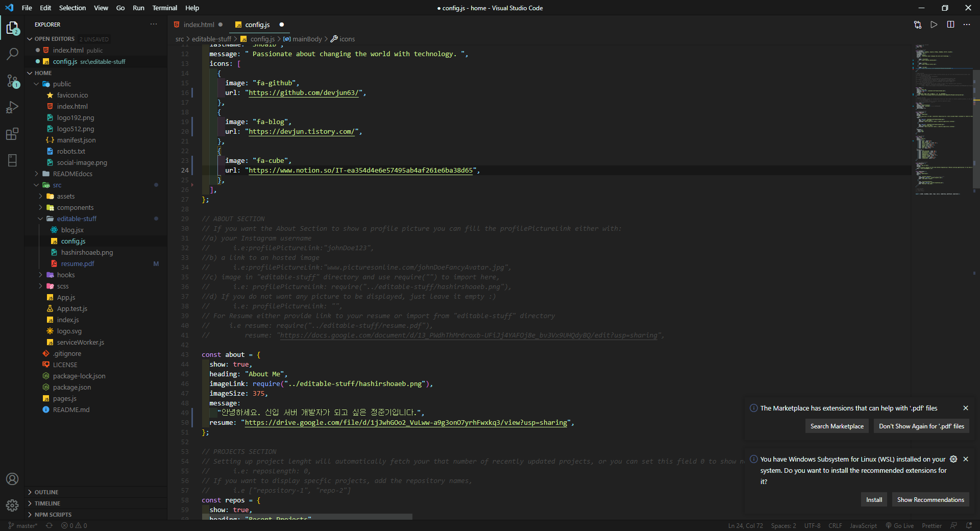Click the master branch indicator
The width and height of the screenshot is (980, 531).
pyautogui.click(x=22, y=525)
